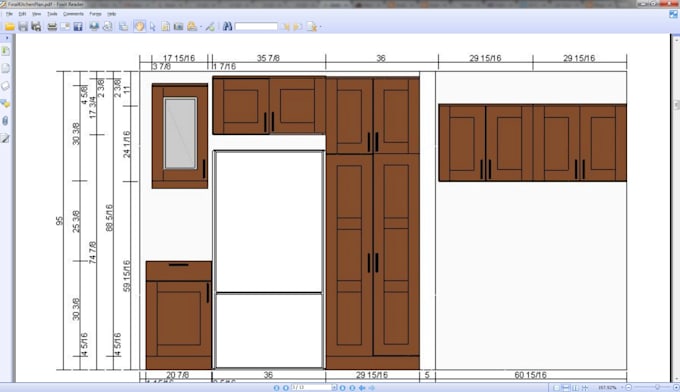Click the search text field
The width and height of the screenshot is (680, 392).
[256, 27]
